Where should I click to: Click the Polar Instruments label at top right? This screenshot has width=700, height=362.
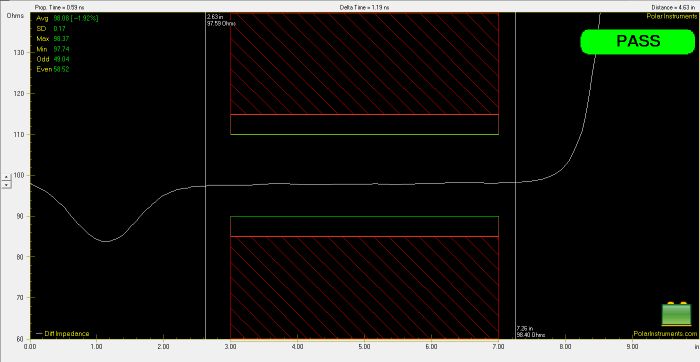click(671, 16)
